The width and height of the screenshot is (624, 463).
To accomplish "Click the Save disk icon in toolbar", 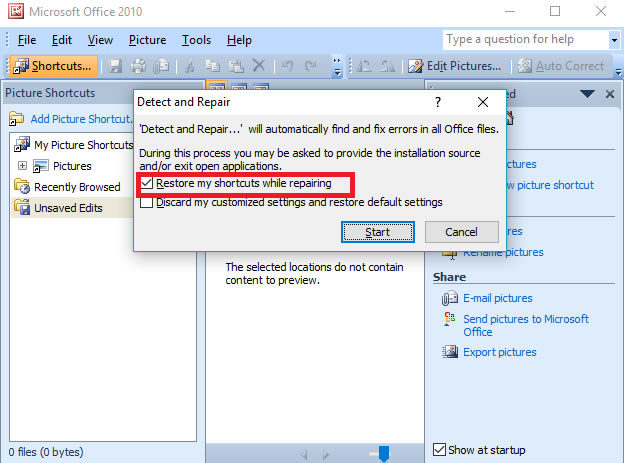I will [115, 66].
